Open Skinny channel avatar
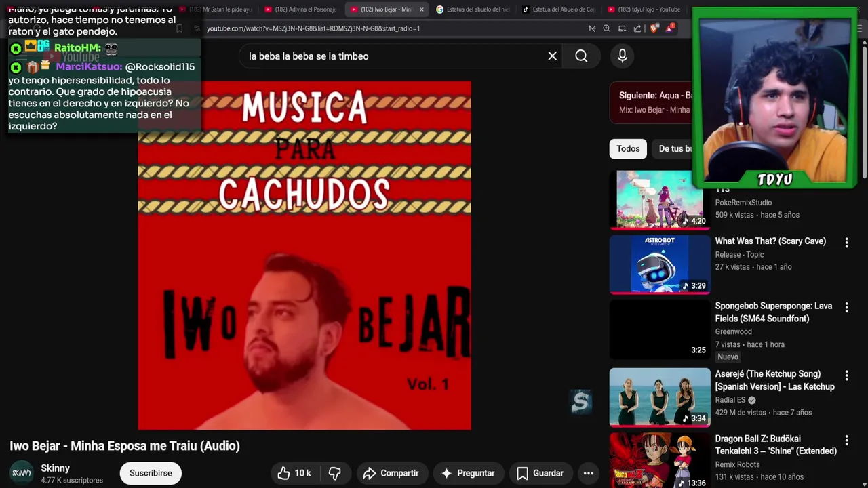This screenshot has height=488, width=868. [x=22, y=473]
